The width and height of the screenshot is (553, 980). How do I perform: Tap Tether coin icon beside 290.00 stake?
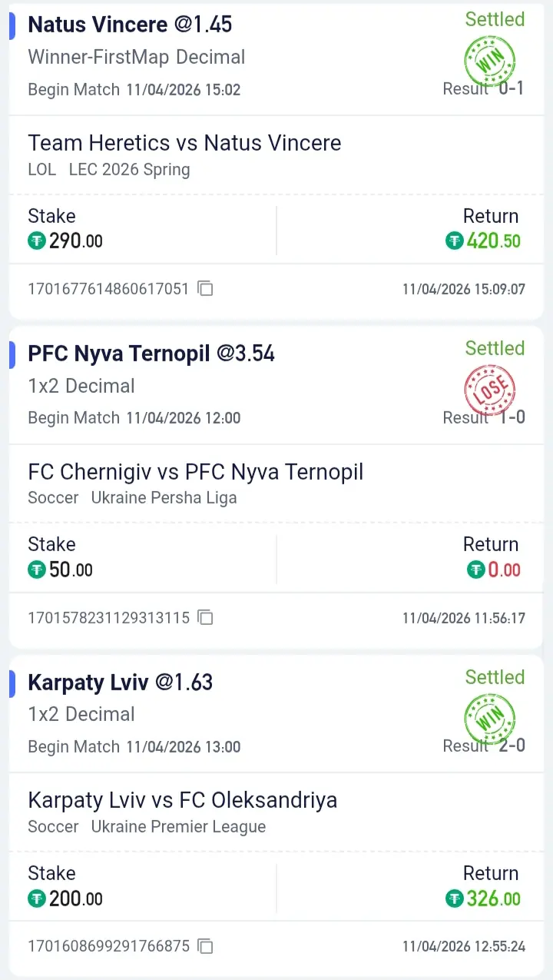coord(37,241)
